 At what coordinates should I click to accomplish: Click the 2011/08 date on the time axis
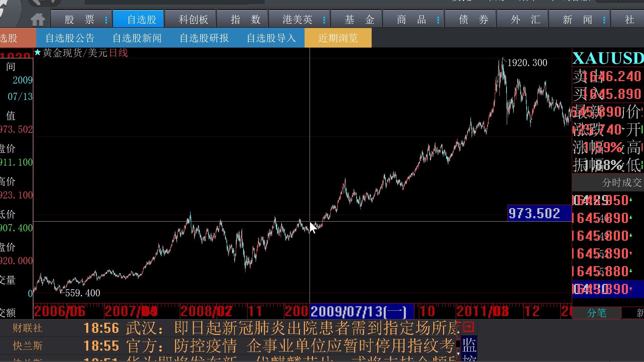(483, 311)
